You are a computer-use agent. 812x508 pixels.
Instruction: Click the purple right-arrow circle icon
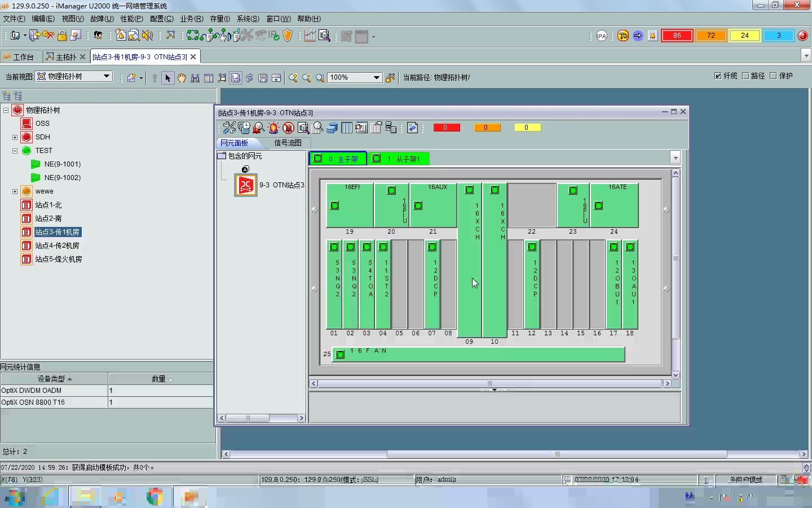pyautogui.click(x=638, y=36)
